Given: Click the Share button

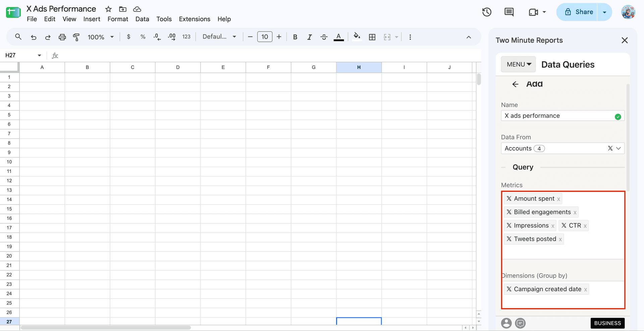Looking at the screenshot, I should point(577,12).
